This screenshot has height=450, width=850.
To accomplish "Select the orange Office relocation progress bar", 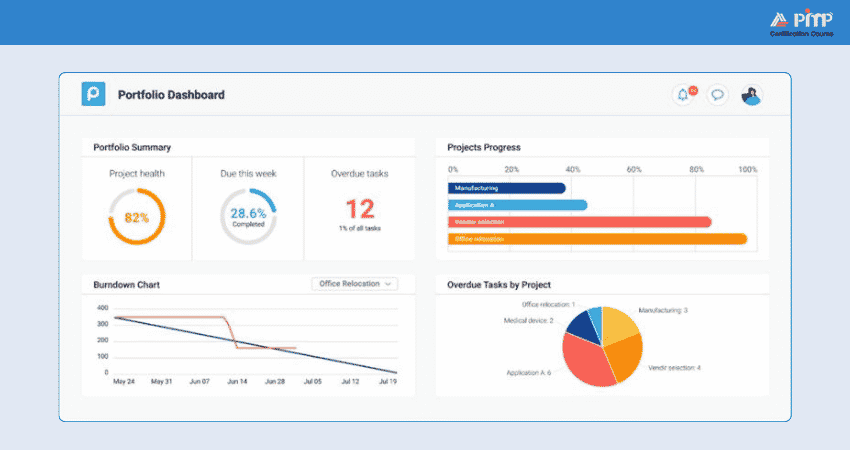I will (x=597, y=239).
